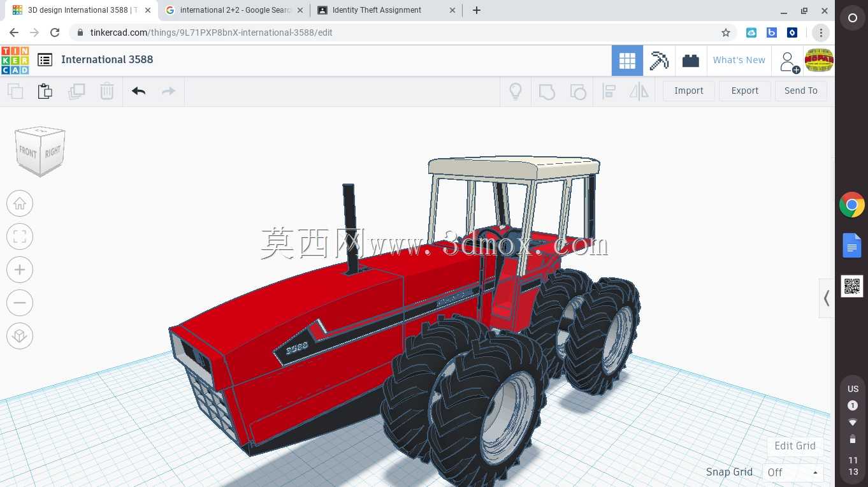Bookmark this page with the star
The height and width of the screenshot is (487, 868).
[725, 33]
